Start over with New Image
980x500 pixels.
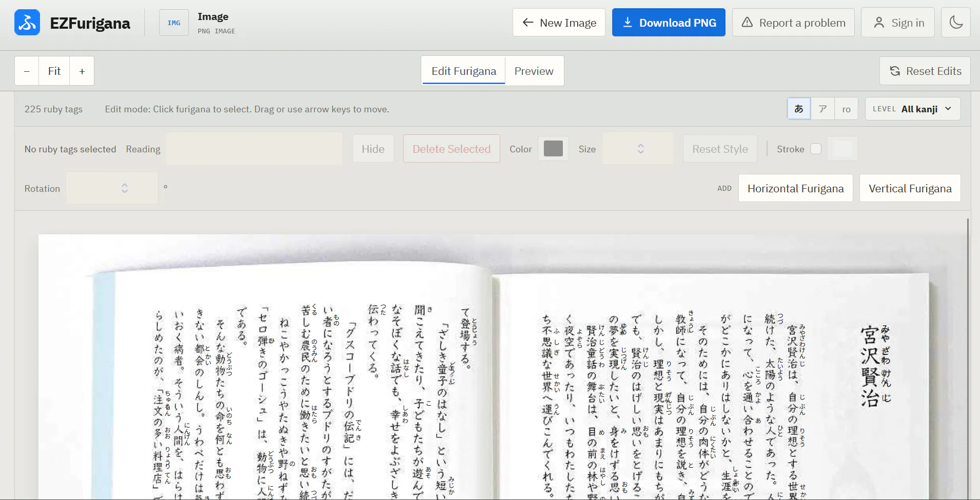[559, 23]
